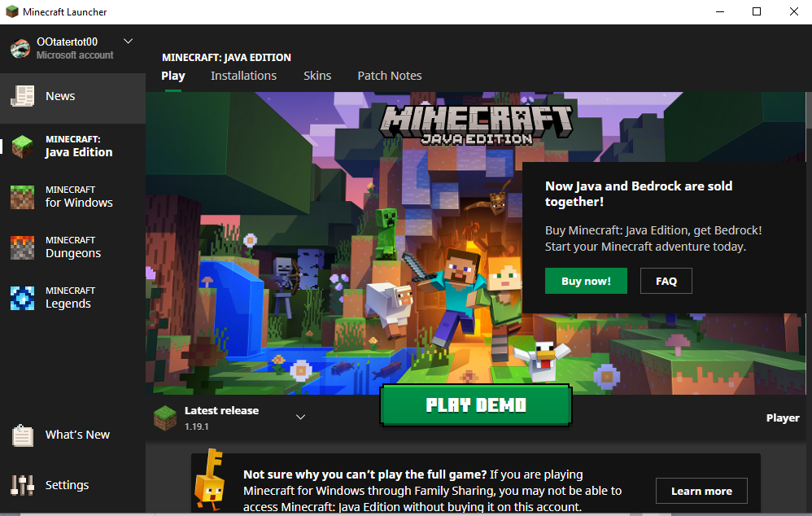Maximize the Minecraft Launcher window

(x=757, y=11)
